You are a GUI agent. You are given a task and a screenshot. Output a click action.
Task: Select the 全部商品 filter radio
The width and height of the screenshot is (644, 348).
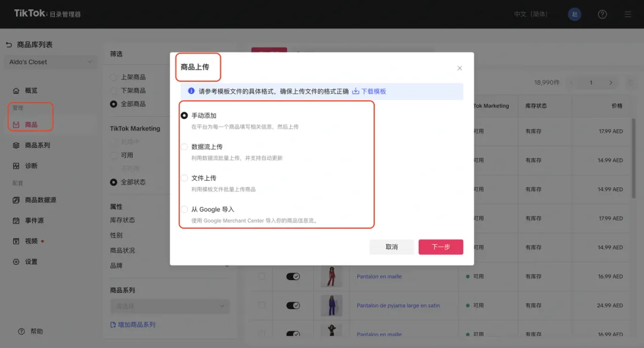pyautogui.click(x=113, y=104)
